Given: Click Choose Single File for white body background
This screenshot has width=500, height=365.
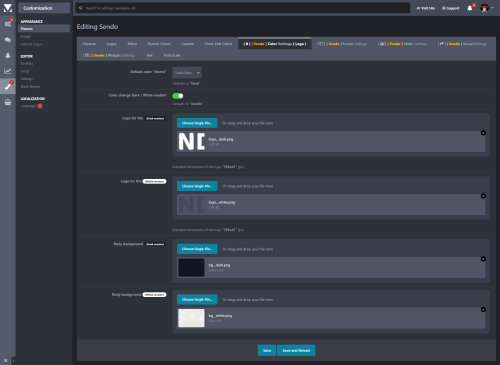Looking at the screenshot, I should [x=197, y=300].
